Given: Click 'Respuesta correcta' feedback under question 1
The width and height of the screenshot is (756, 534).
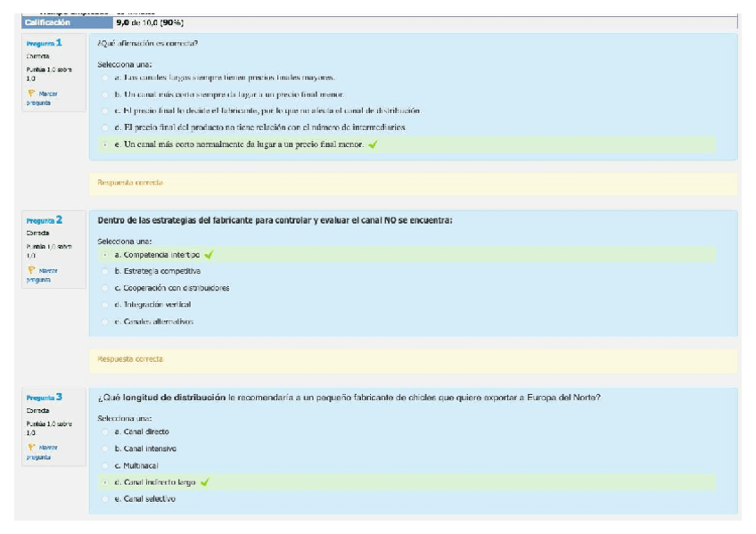Looking at the screenshot, I should tap(130, 183).
